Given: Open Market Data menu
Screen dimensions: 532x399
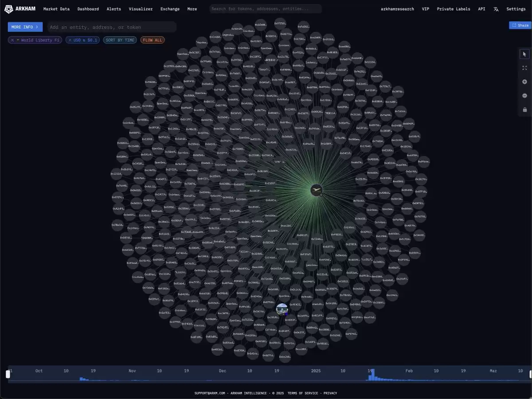Looking at the screenshot, I should pyautogui.click(x=56, y=9).
